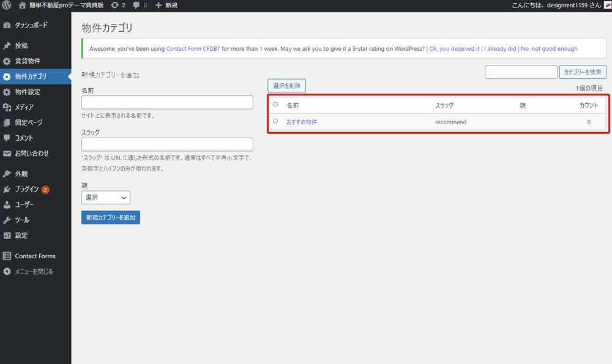
Task: Open プラグイン with the update badge
Action: tap(28, 189)
